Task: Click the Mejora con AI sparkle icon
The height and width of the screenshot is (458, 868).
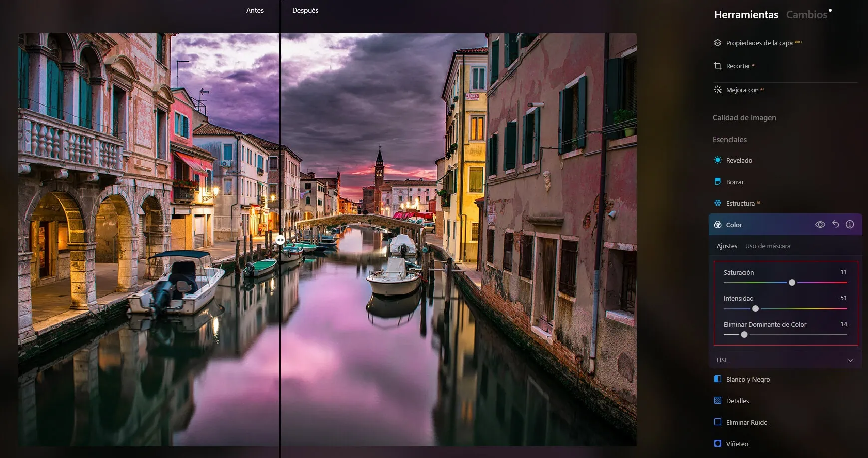Action: point(718,90)
